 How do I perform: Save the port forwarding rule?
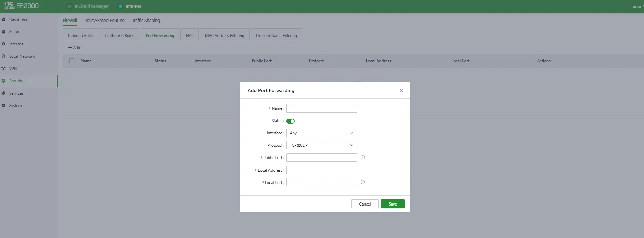pyautogui.click(x=393, y=204)
